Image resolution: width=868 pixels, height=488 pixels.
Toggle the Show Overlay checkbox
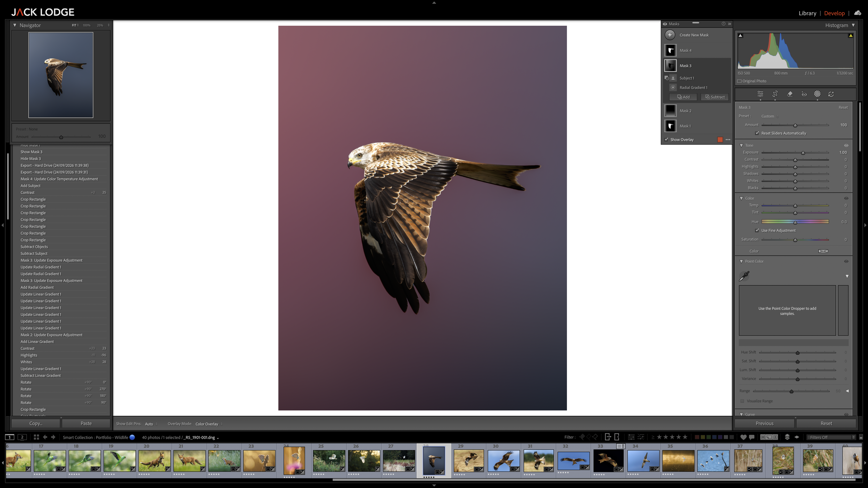click(666, 140)
